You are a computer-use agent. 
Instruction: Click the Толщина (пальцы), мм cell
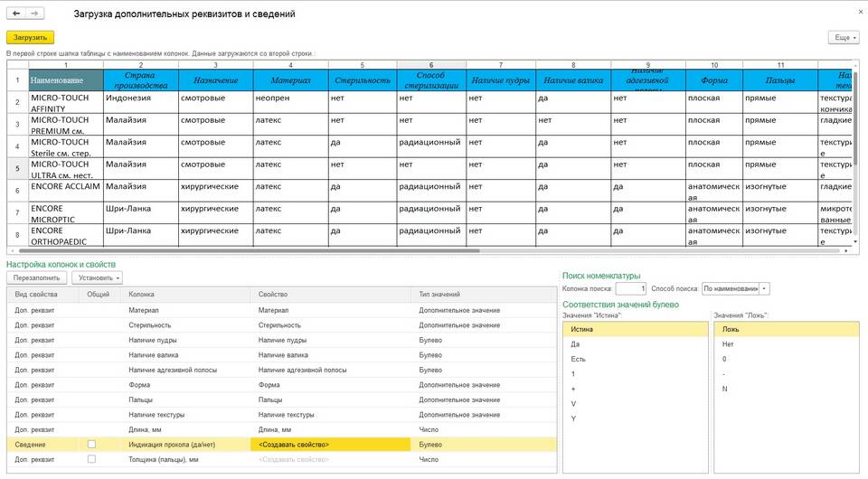[185, 459]
